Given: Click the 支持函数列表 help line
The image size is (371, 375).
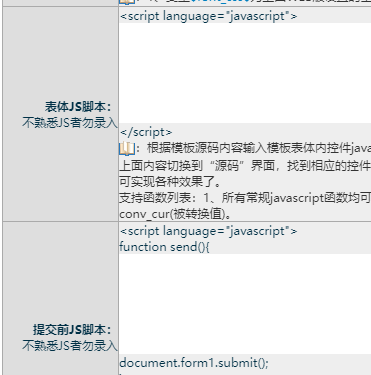Looking at the screenshot, I should pyautogui.click(x=245, y=198).
